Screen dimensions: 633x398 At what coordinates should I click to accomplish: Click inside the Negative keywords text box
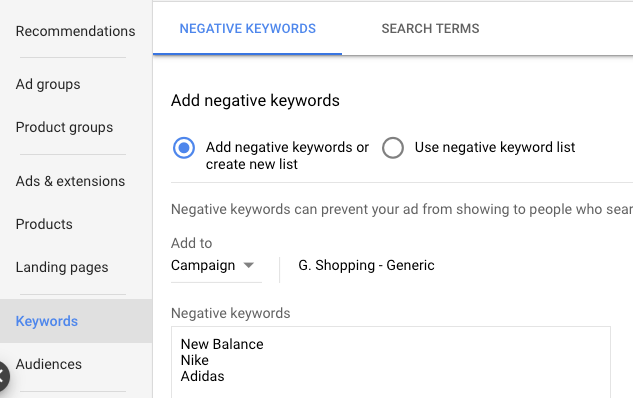coord(391,362)
